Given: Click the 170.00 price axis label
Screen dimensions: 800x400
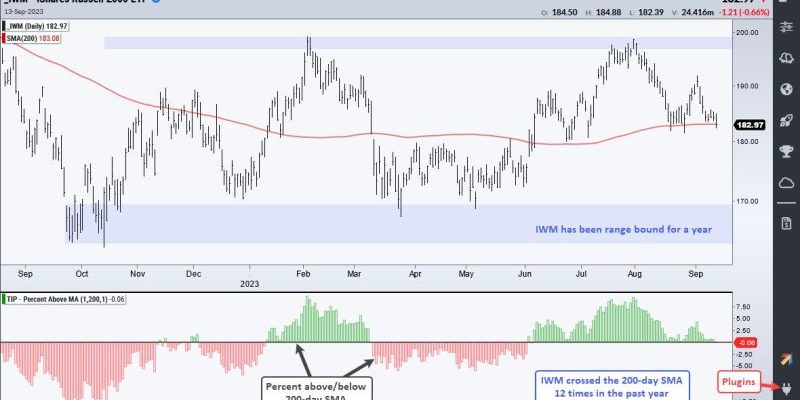Looking at the screenshot, I should click(748, 201).
